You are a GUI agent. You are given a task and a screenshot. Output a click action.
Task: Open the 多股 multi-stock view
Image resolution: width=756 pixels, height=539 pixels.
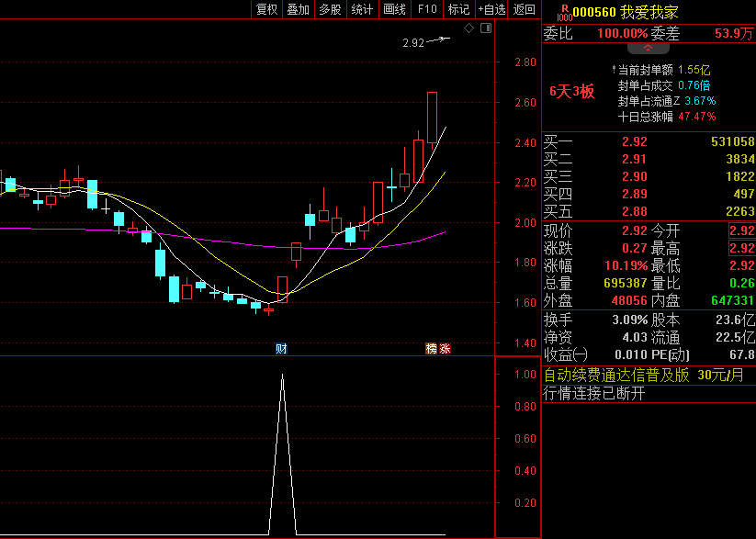(331, 9)
